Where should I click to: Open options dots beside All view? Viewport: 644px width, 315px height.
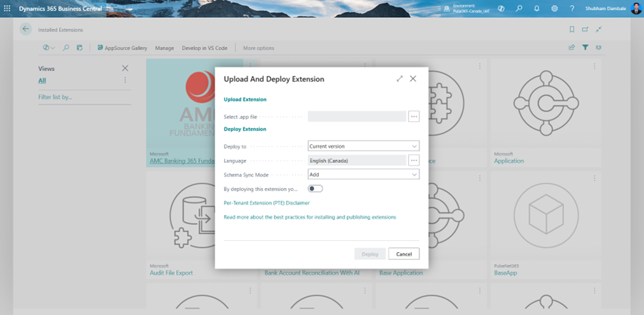pos(126,80)
